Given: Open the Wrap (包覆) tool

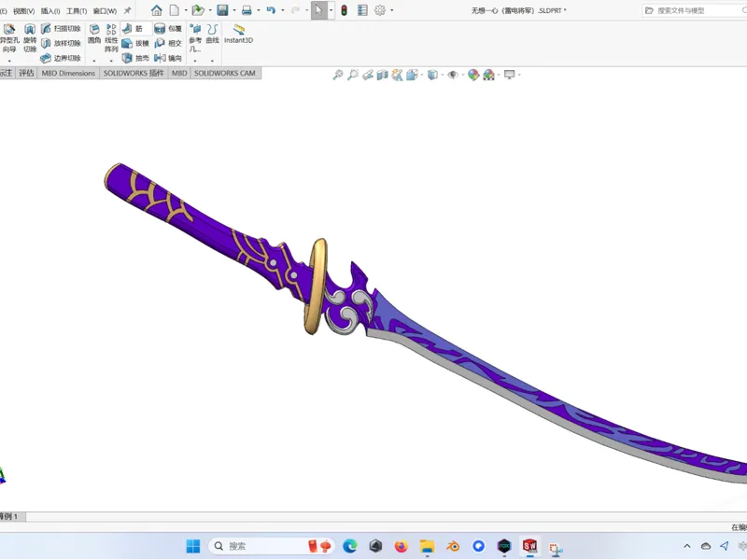Looking at the screenshot, I should pos(168,29).
